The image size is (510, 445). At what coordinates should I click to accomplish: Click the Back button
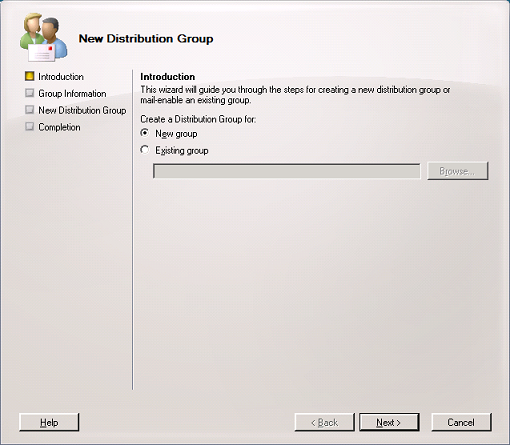point(324,422)
